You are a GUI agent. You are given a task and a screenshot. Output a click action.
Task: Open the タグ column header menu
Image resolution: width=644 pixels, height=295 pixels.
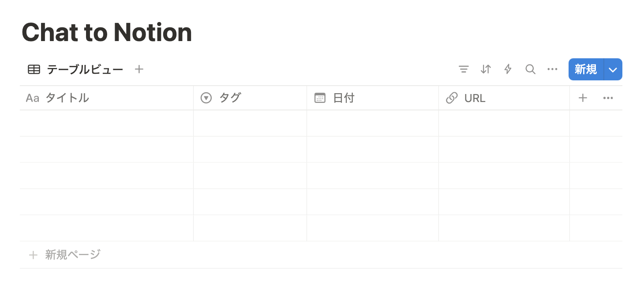[x=250, y=98]
